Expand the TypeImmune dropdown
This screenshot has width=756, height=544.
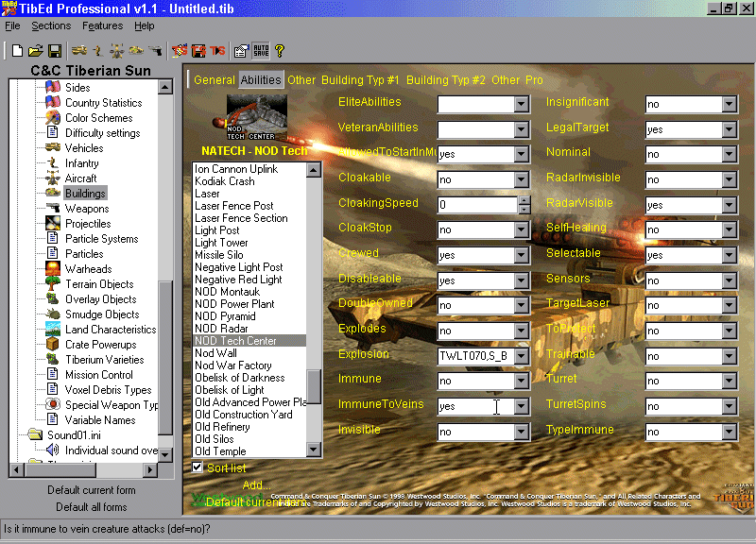pos(729,432)
